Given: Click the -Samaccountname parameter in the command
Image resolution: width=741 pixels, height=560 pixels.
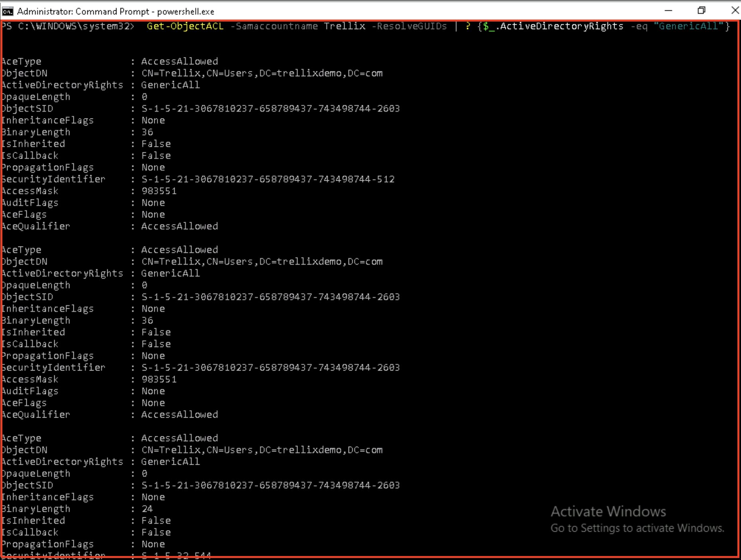Looking at the screenshot, I should coord(274,26).
